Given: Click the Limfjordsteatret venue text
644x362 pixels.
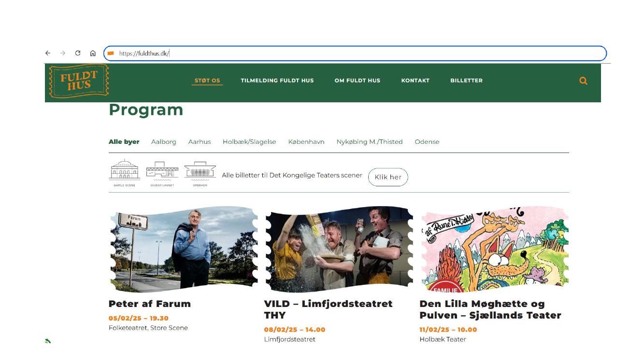Looking at the screenshot, I should (290, 340).
